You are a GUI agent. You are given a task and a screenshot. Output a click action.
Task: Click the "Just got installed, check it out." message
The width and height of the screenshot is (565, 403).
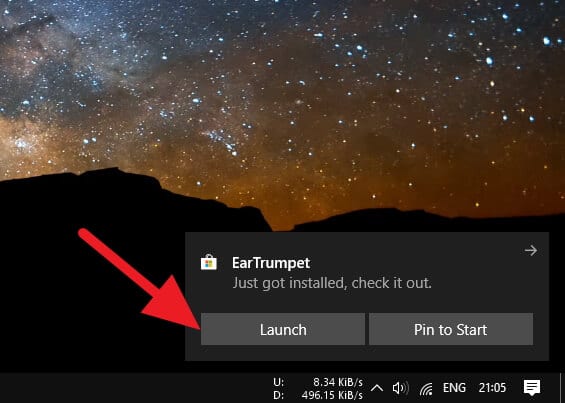click(x=332, y=283)
